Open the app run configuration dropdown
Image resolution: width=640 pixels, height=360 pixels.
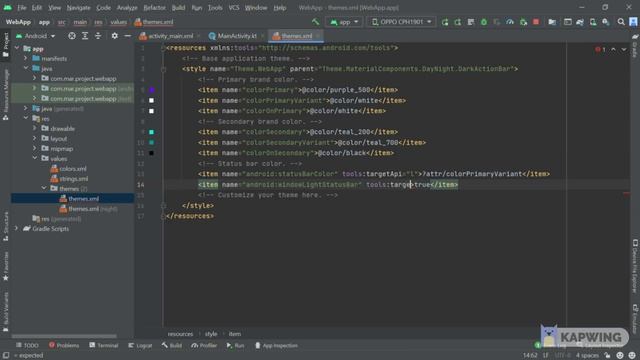[x=344, y=22]
